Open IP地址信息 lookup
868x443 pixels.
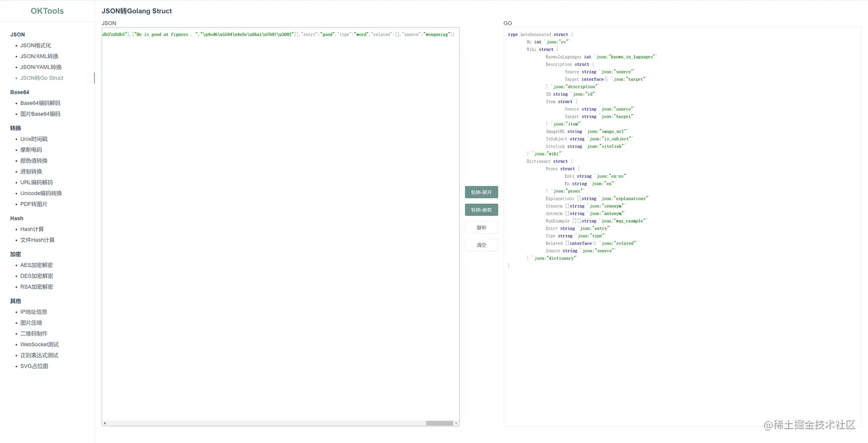coord(34,312)
